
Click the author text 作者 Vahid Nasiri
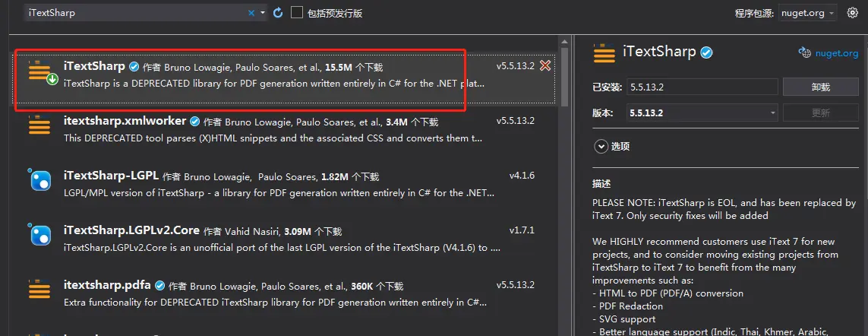point(241,231)
